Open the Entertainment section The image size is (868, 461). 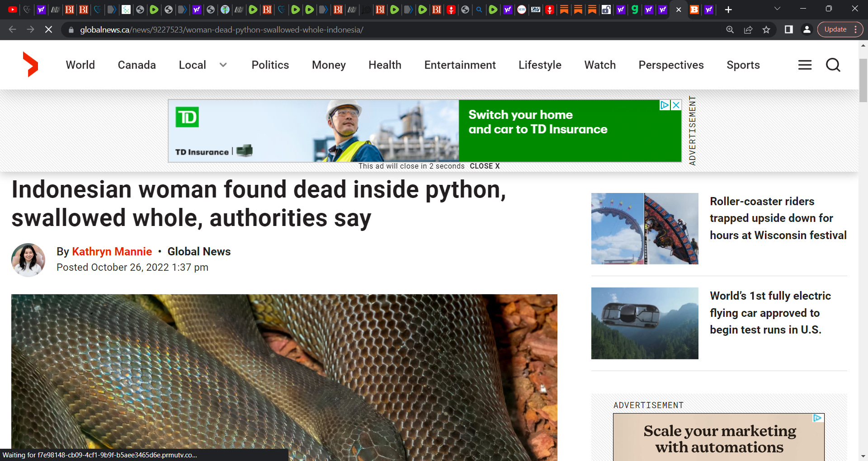459,65
